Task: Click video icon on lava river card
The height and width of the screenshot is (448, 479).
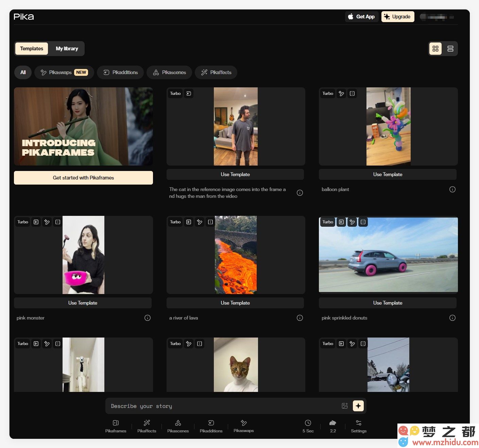Action: 189,222
